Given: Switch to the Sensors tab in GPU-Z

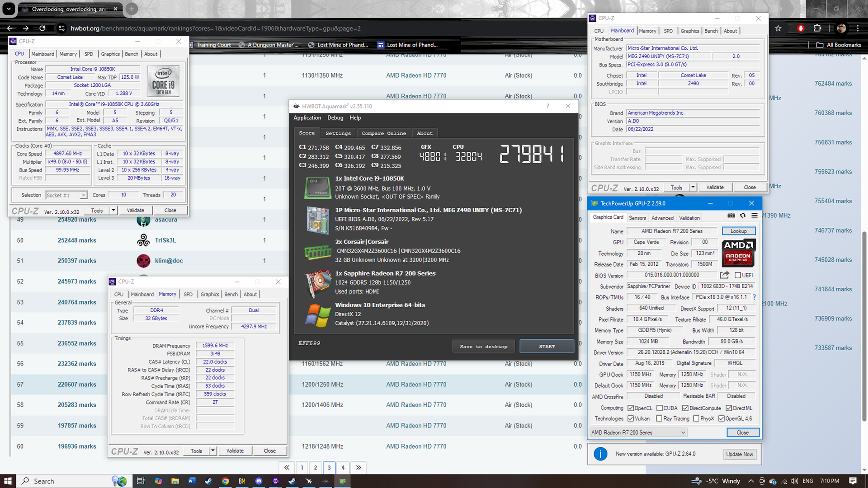Looking at the screenshot, I should point(637,218).
